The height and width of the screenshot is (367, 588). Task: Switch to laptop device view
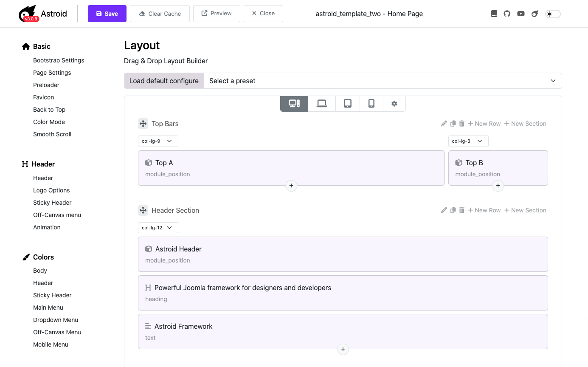tap(322, 104)
